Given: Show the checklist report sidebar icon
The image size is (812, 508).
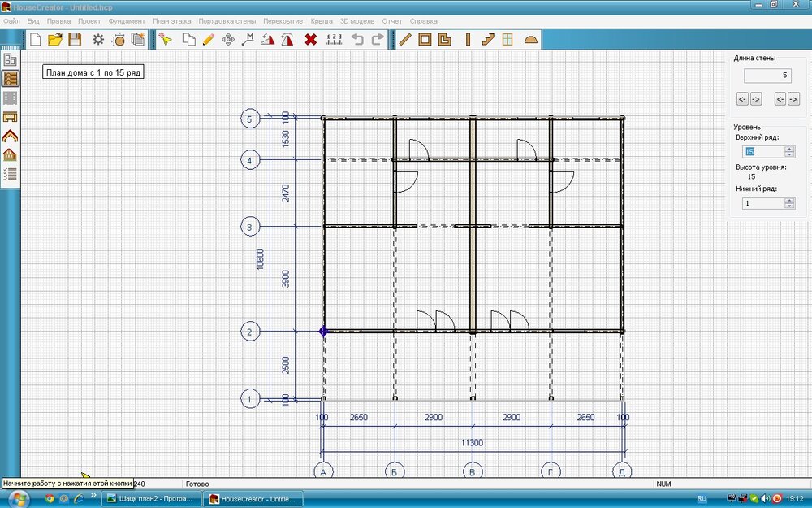Looking at the screenshot, I should [x=11, y=174].
